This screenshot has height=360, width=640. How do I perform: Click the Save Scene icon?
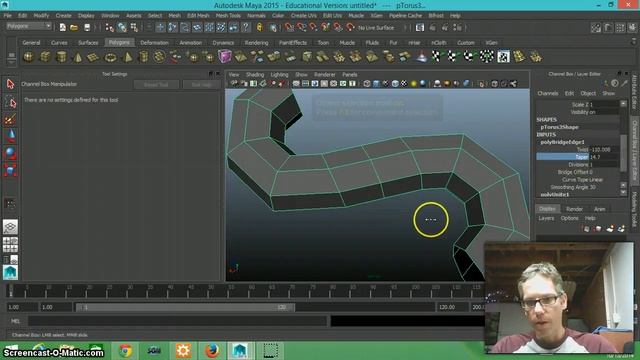pos(87,27)
